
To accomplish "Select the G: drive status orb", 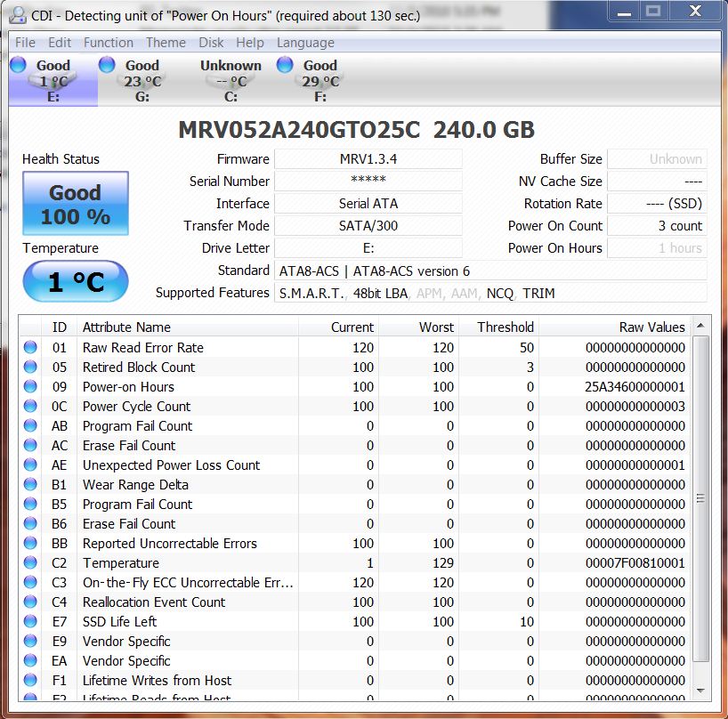I will [107, 65].
